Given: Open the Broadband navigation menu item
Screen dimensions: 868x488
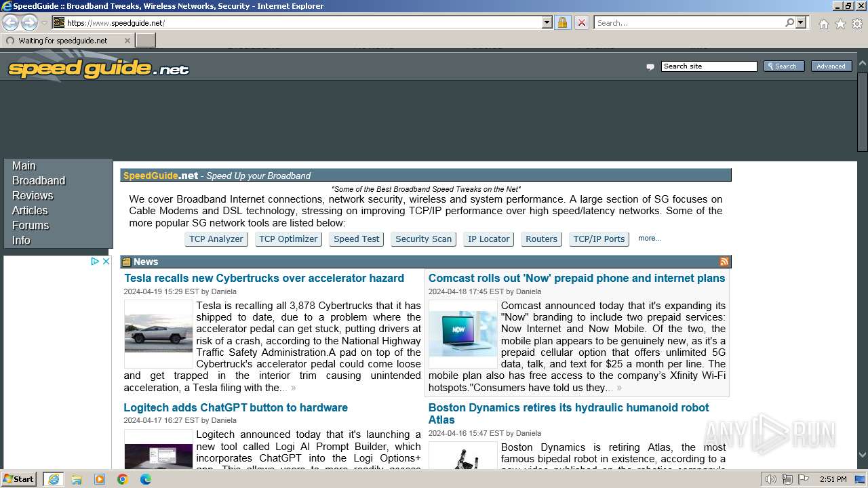Looking at the screenshot, I should click(39, 181).
